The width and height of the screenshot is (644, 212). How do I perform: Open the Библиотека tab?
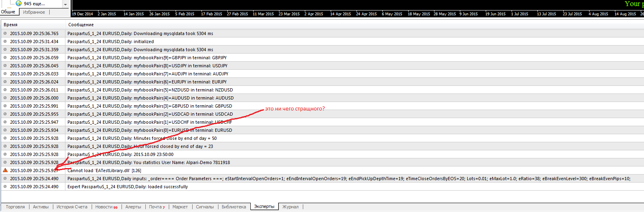pyautogui.click(x=234, y=207)
